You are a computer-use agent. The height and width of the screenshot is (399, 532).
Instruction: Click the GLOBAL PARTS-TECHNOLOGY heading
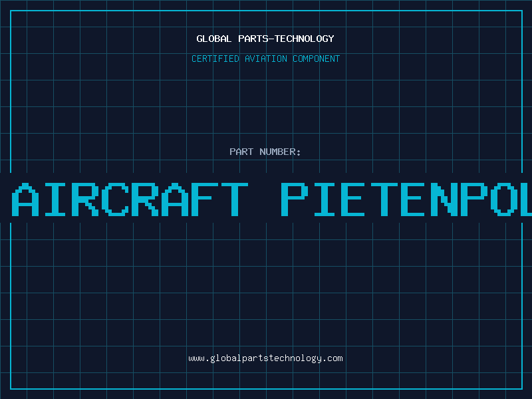click(265, 39)
